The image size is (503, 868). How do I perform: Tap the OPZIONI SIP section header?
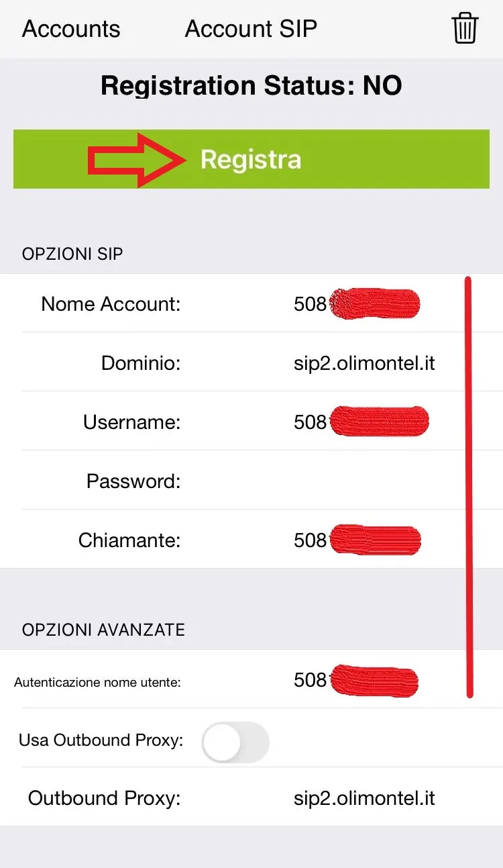coord(72,254)
